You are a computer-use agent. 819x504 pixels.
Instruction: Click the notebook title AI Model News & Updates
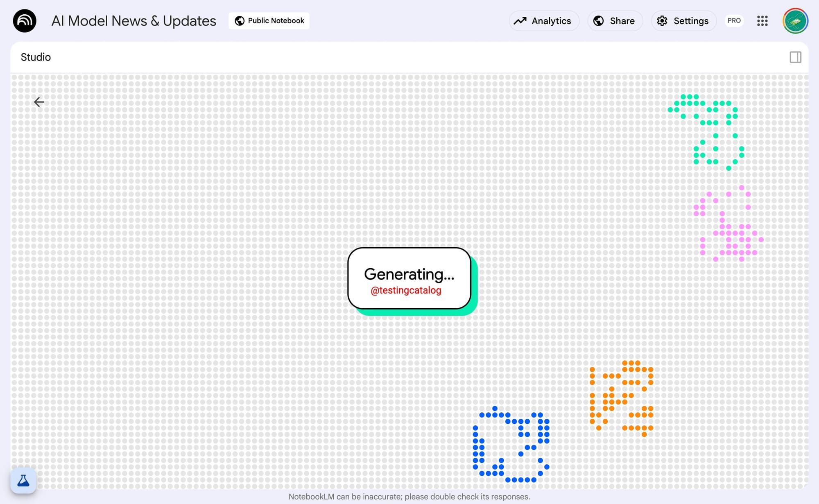133,21
